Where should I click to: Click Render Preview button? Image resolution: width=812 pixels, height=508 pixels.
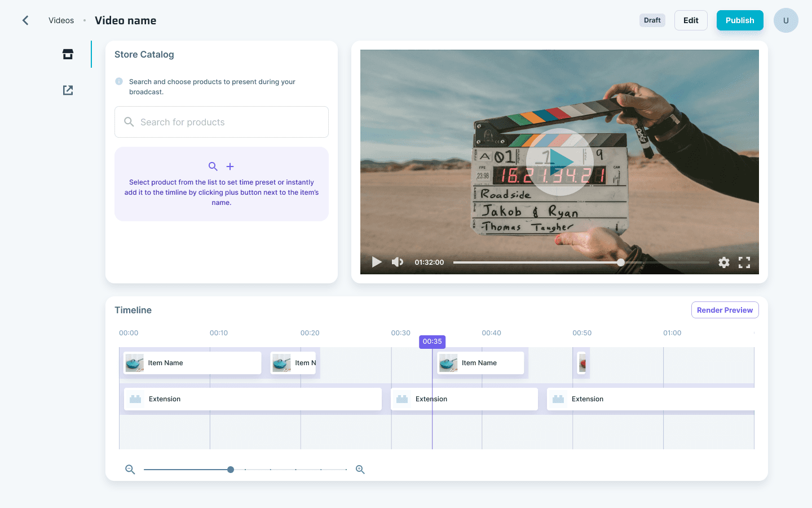pos(725,310)
